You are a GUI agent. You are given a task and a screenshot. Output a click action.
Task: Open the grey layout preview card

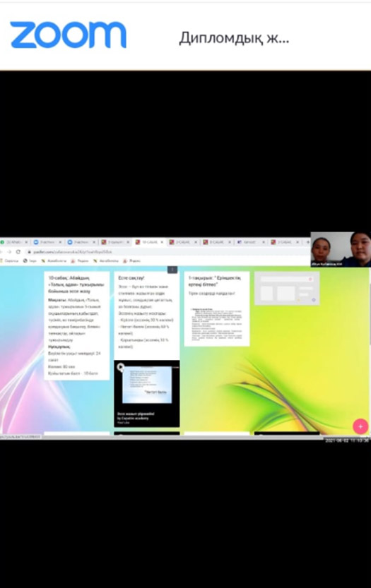(287, 289)
